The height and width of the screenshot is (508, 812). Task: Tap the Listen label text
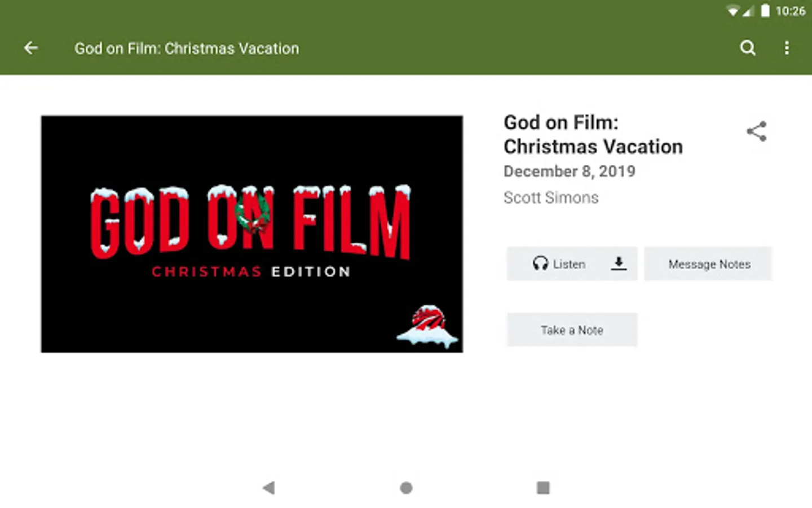click(x=569, y=264)
